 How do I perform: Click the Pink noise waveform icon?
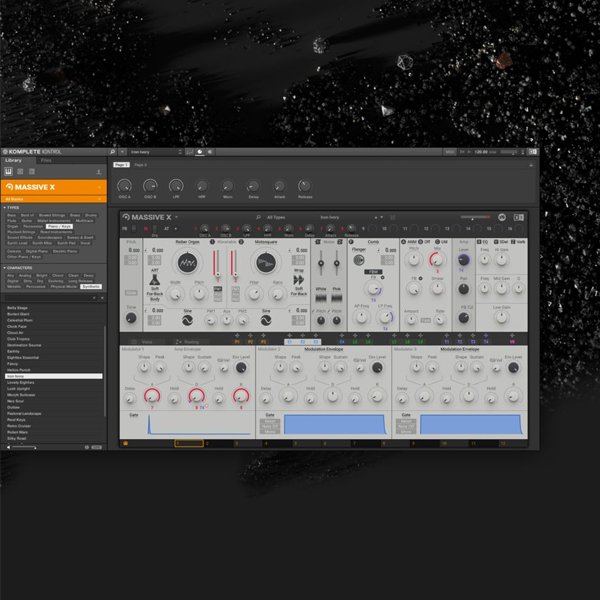[336, 298]
